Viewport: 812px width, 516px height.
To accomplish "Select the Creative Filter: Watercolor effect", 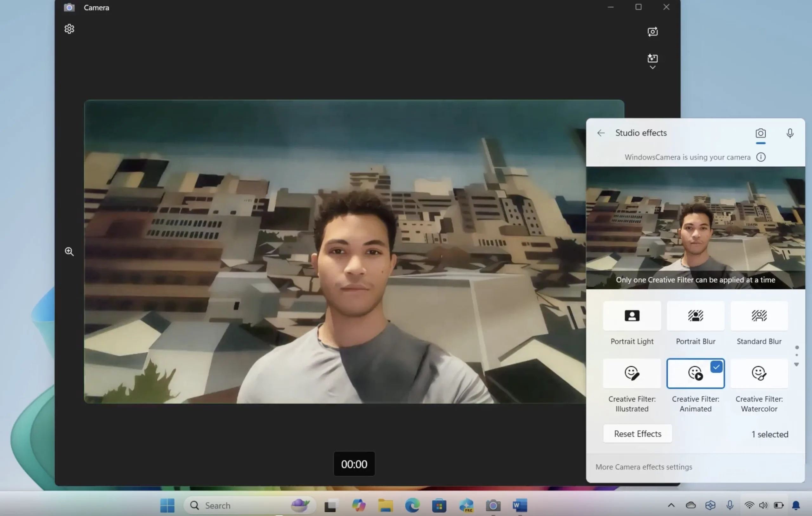I will point(759,373).
